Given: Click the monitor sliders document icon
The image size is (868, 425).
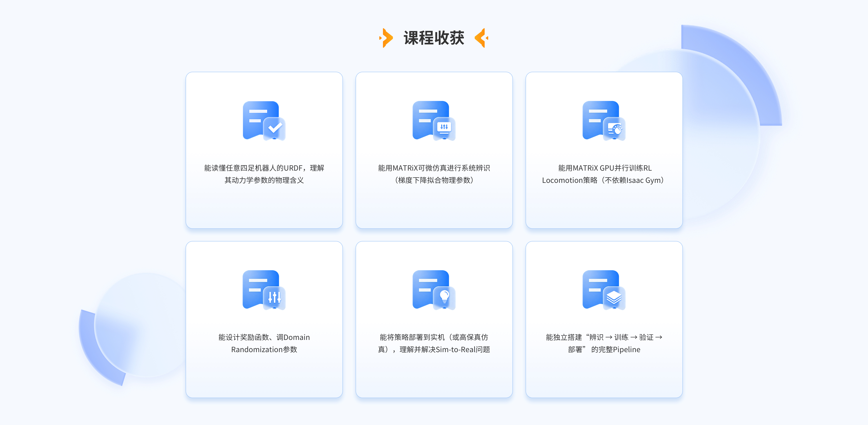Looking at the screenshot, I should [x=434, y=121].
